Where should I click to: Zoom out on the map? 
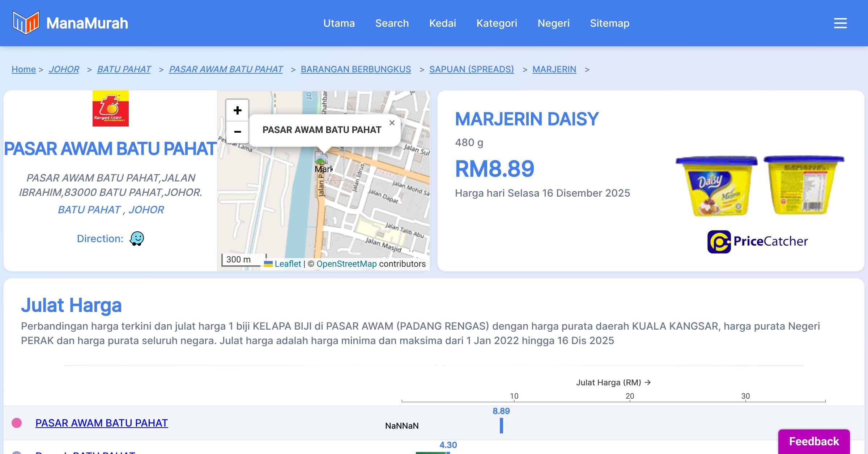[237, 132]
